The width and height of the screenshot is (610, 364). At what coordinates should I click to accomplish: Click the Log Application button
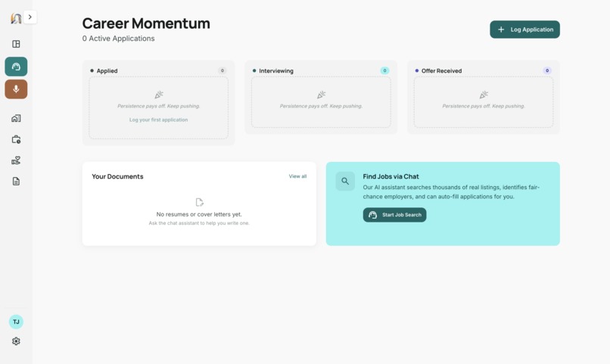(x=524, y=30)
